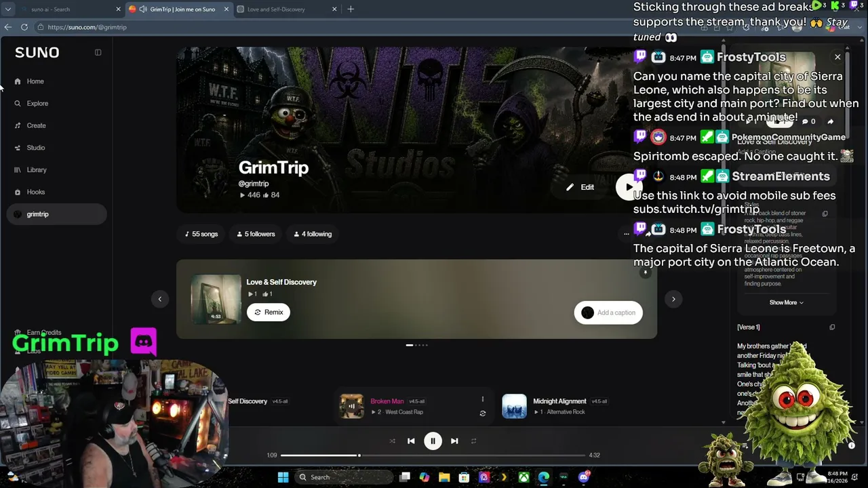Seek within the song progress bar
Screen dimensions: 868x488
pyautogui.click(x=433, y=455)
